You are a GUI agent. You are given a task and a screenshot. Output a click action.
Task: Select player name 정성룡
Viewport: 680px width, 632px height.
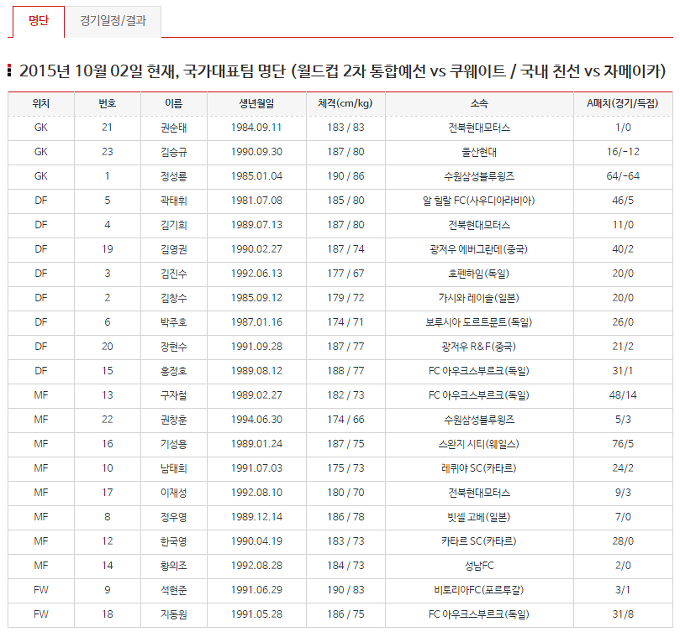tap(173, 177)
